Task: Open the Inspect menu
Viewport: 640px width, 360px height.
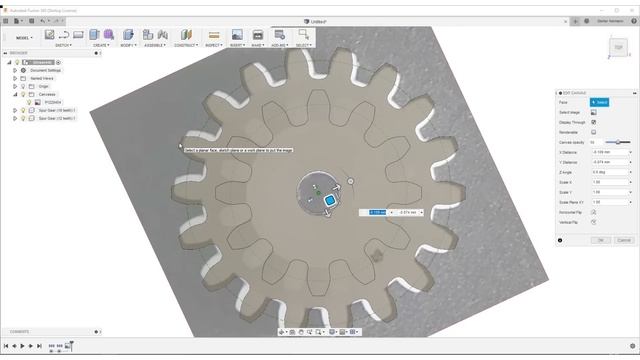Action: (214, 45)
